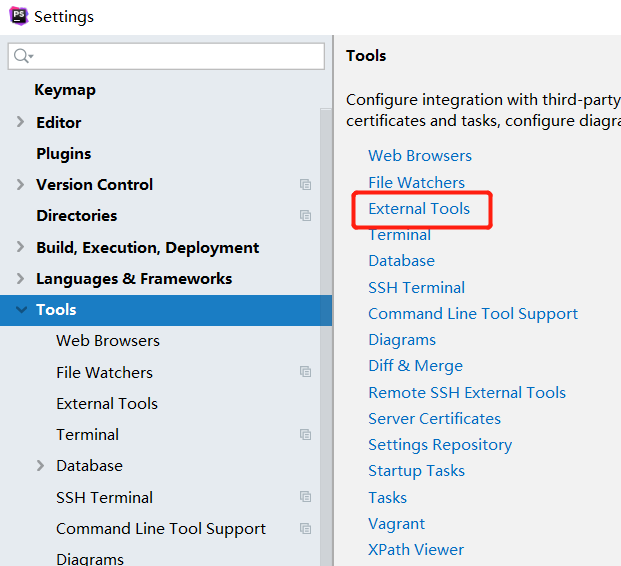
Task: Expand the Version Control section
Action: pyautogui.click(x=20, y=185)
